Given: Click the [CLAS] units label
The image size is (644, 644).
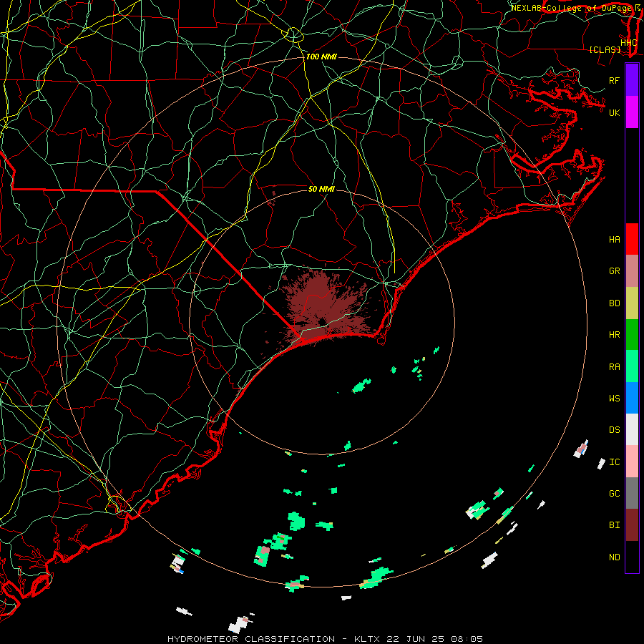Looking at the screenshot, I should pos(605,50).
